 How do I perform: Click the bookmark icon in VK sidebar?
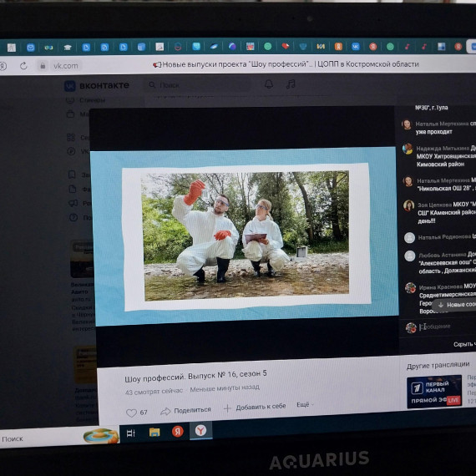(x=72, y=175)
